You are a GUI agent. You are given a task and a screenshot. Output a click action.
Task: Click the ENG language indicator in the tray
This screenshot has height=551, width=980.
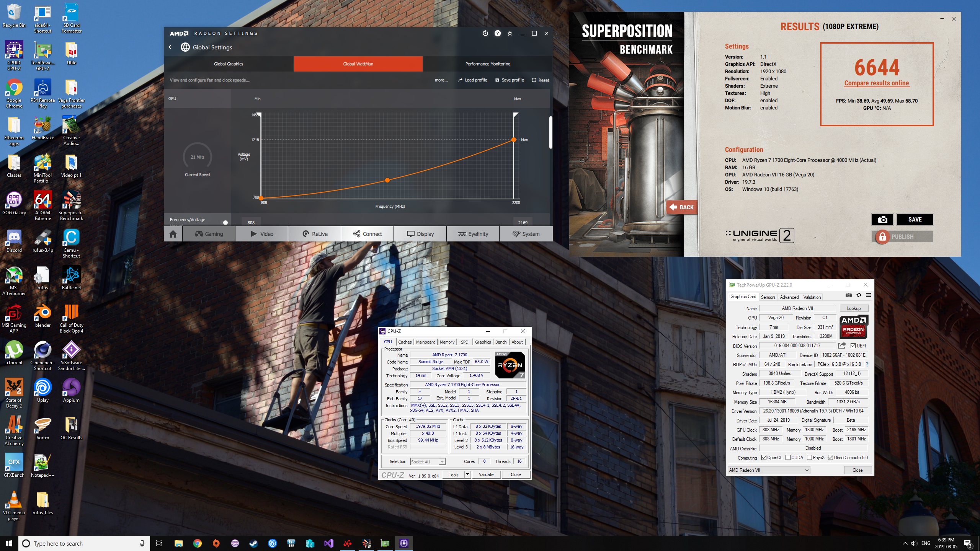pos(926,543)
